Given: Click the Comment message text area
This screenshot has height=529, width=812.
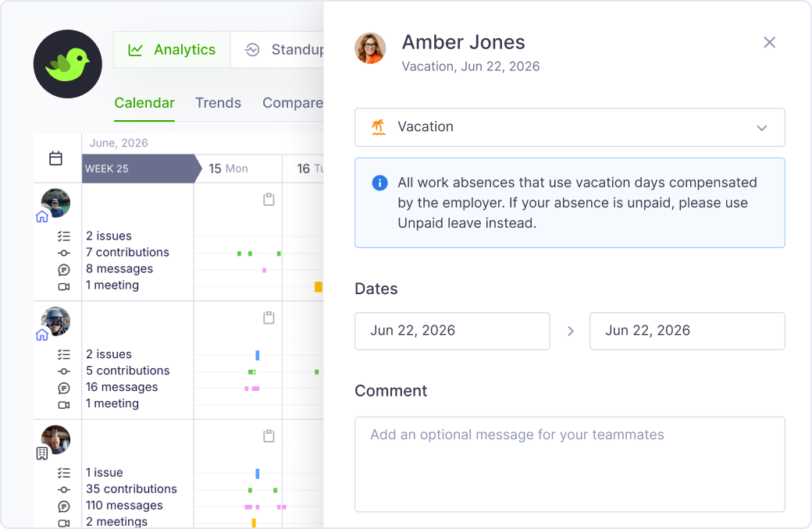Looking at the screenshot, I should click(x=570, y=464).
